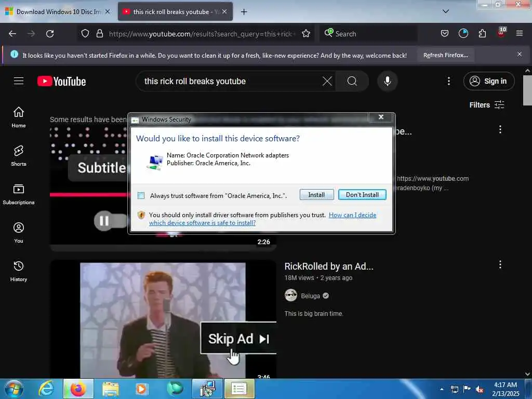
Task: Open YouTube settings three-dot menu
Action: click(448, 81)
